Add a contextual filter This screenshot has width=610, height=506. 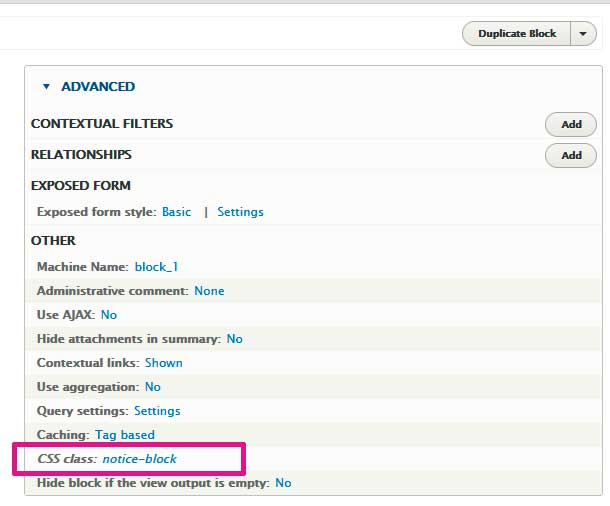(x=570, y=124)
